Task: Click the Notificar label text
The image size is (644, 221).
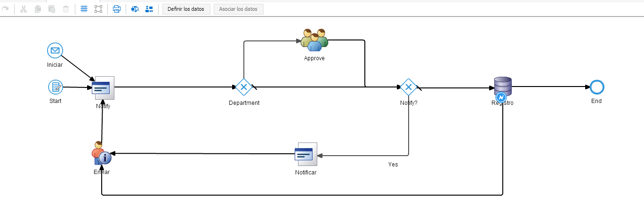Action: click(306, 172)
